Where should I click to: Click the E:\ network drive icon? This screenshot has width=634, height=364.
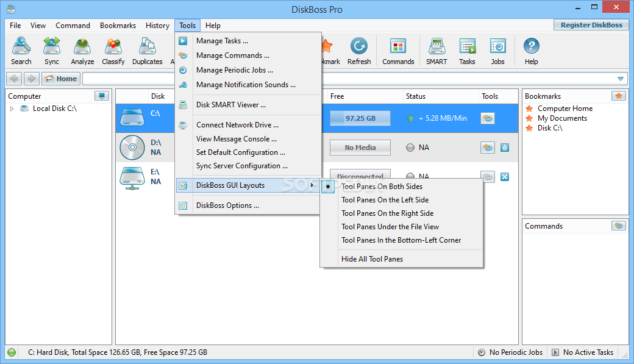point(132,178)
